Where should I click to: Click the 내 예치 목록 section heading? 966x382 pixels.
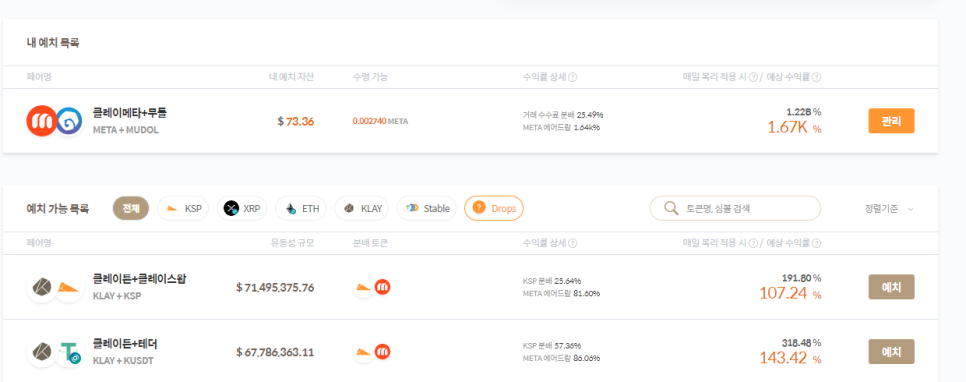coord(53,43)
